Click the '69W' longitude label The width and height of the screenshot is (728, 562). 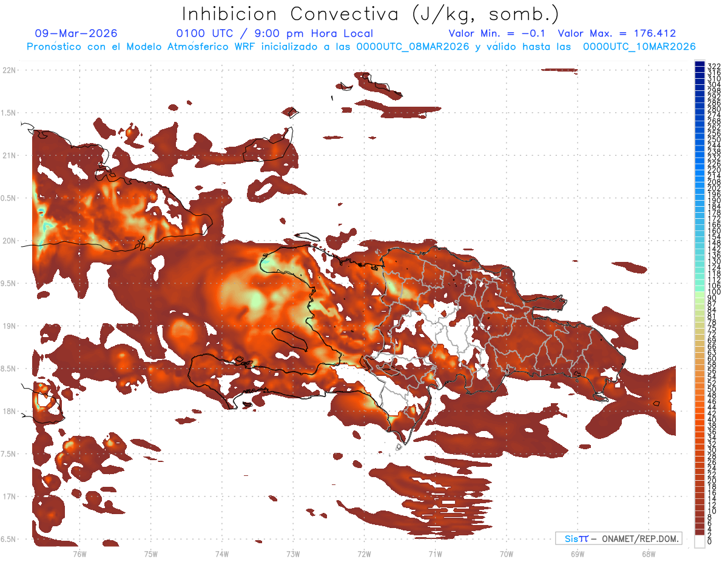(x=578, y=554)
